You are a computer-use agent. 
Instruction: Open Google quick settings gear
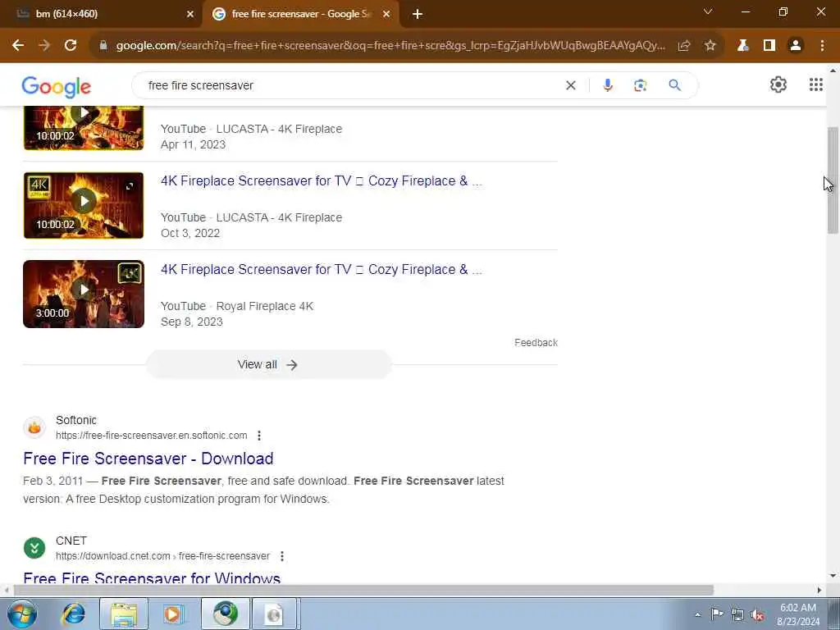click(778, 84)
